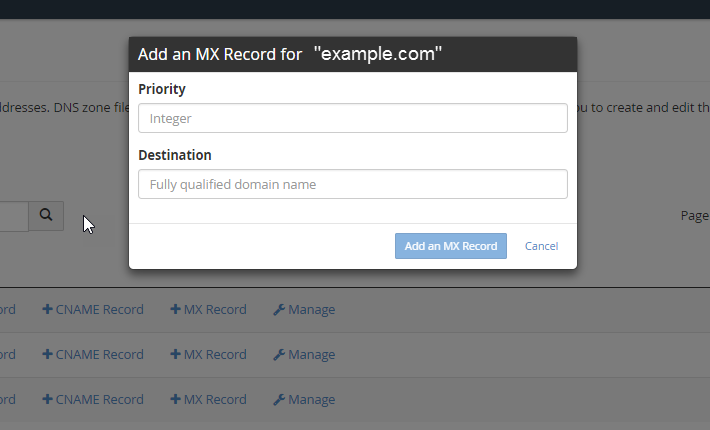Viewport: 710px width, 430px height.
Task: Cancel the MX Record dialog
Action: [x=541, y=246]
